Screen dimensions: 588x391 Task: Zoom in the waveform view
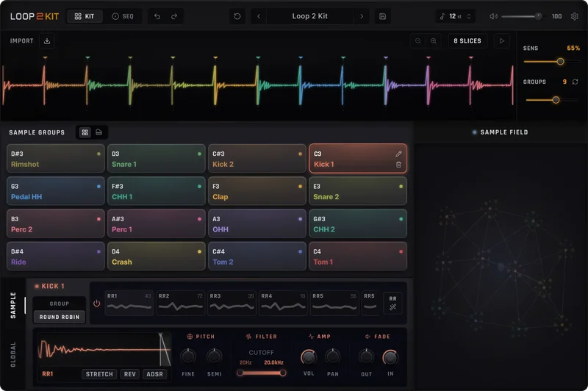tap(434, 41)
